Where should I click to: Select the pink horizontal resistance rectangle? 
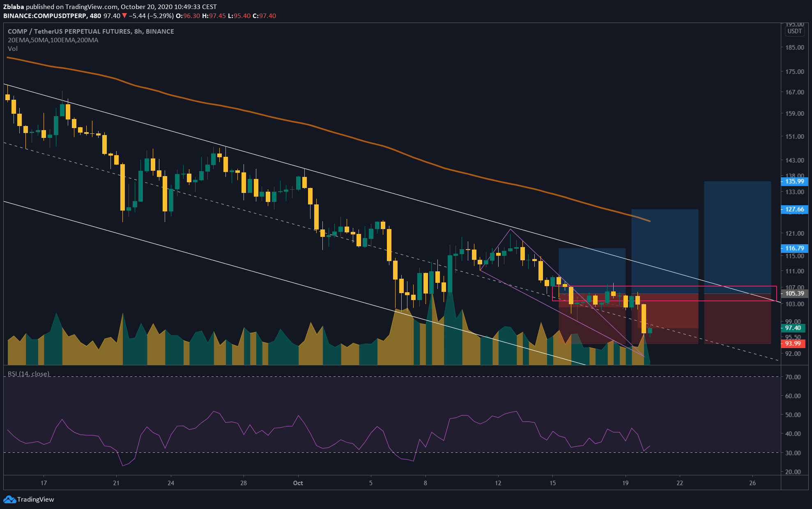[x=664, y=293]
